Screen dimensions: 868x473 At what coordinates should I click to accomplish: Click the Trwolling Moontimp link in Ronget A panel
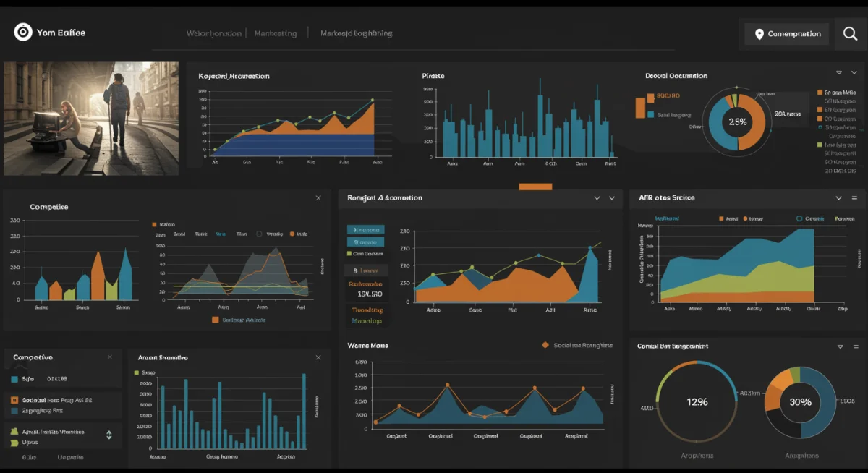[366, 317]
